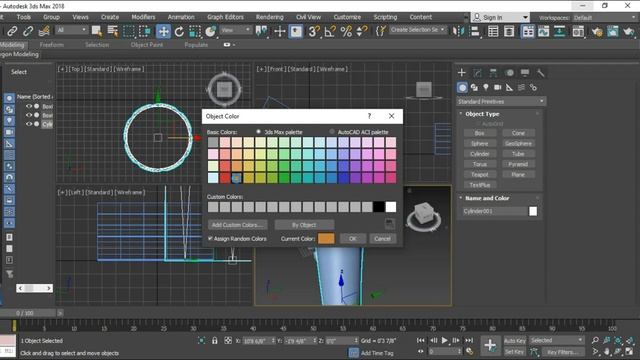Open the Rendering menu
The height and width of the screenshot is (360, 640).
click(269, 17)
